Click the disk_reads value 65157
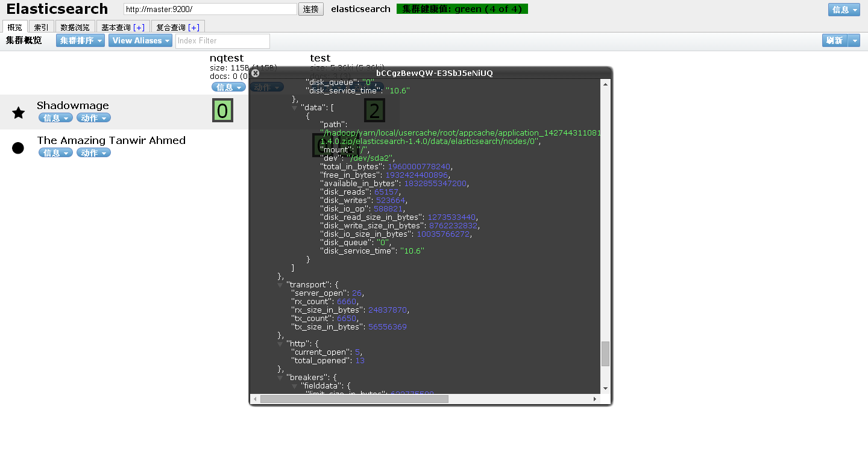Screen dimensions: 868x471 pyautogui.click(x=386, y=192)
